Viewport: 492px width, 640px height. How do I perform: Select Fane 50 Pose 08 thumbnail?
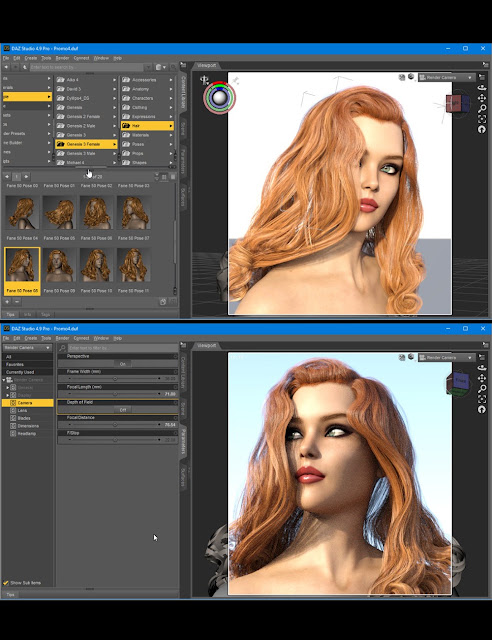point(22,271)
